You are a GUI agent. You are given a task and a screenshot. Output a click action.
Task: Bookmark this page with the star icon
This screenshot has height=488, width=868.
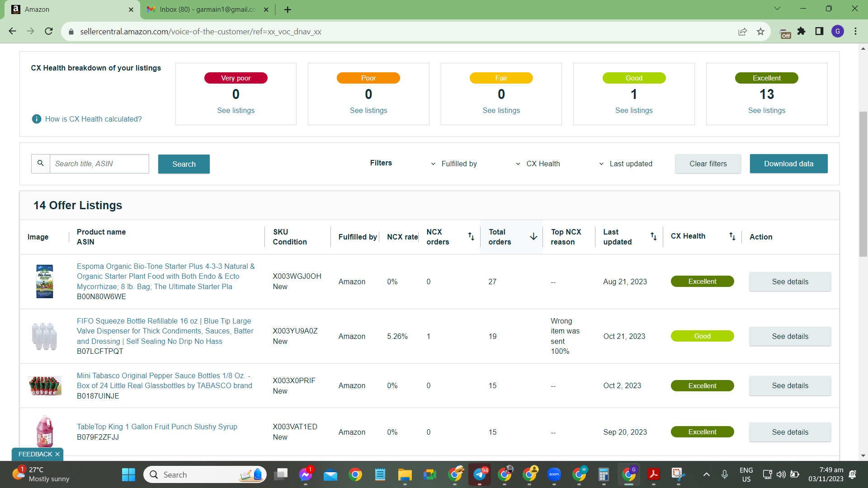click(760, 32)
